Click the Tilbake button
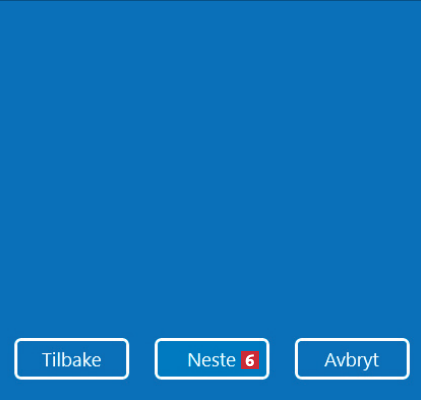 click(x=72, y=359)
